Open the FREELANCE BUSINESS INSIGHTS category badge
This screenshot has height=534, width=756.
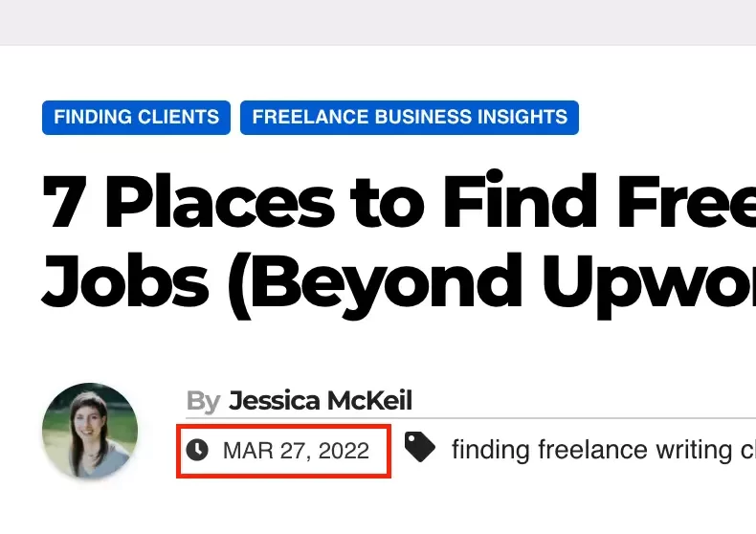[410, 118]
